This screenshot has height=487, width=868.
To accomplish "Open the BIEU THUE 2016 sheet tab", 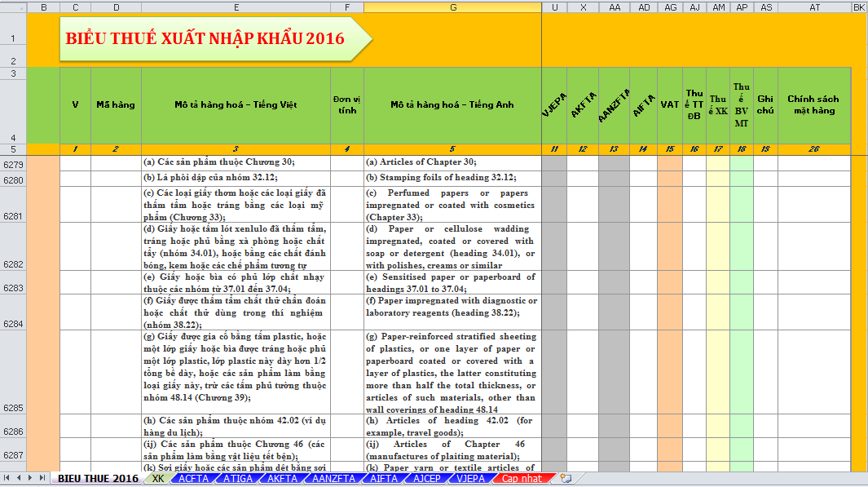I will (98, 478).
